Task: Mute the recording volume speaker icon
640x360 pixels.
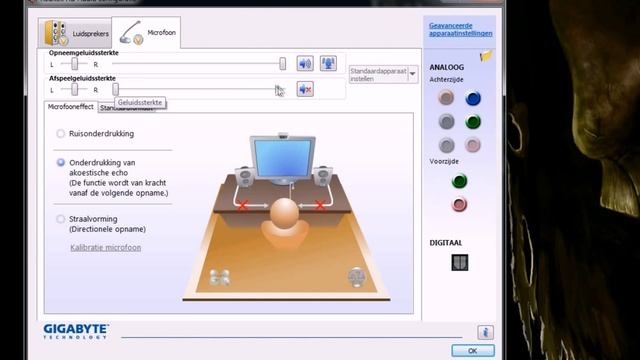Action: [305, 64]
